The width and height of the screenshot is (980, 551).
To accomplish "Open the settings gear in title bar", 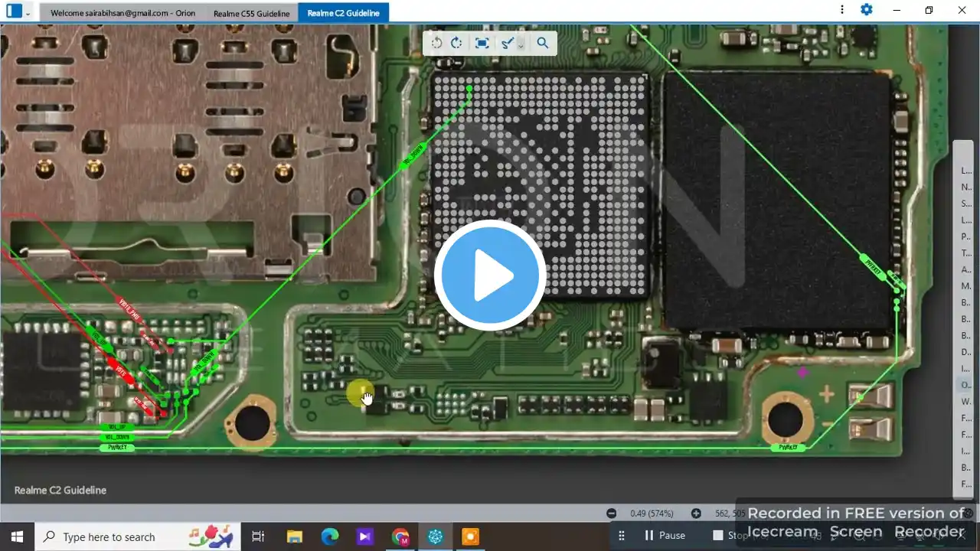I will click(x=866, y=10).
